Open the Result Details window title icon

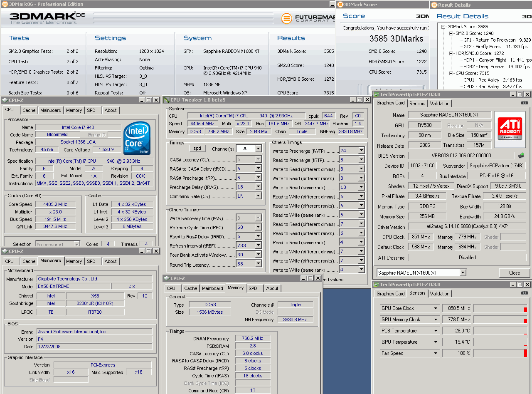coord(434,5)
